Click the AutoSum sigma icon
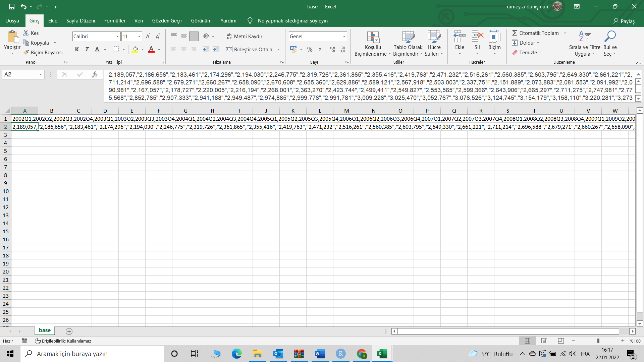The height and width of the screenshot is (362, 644). click(x=515, y=33)
